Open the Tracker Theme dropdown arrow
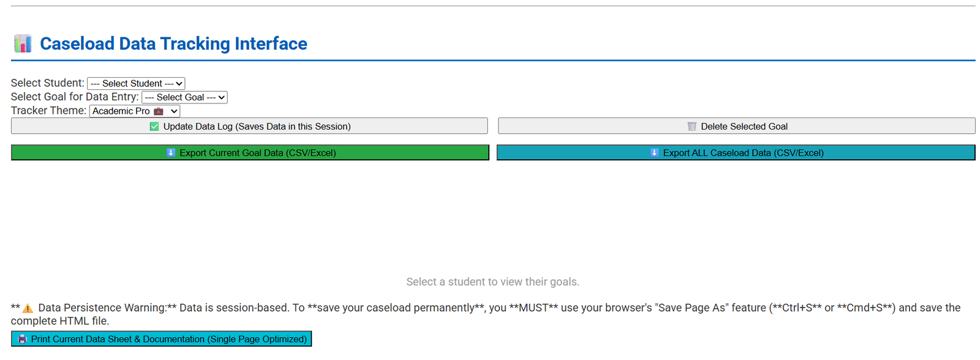980x360 pixels. click(174, 111)
